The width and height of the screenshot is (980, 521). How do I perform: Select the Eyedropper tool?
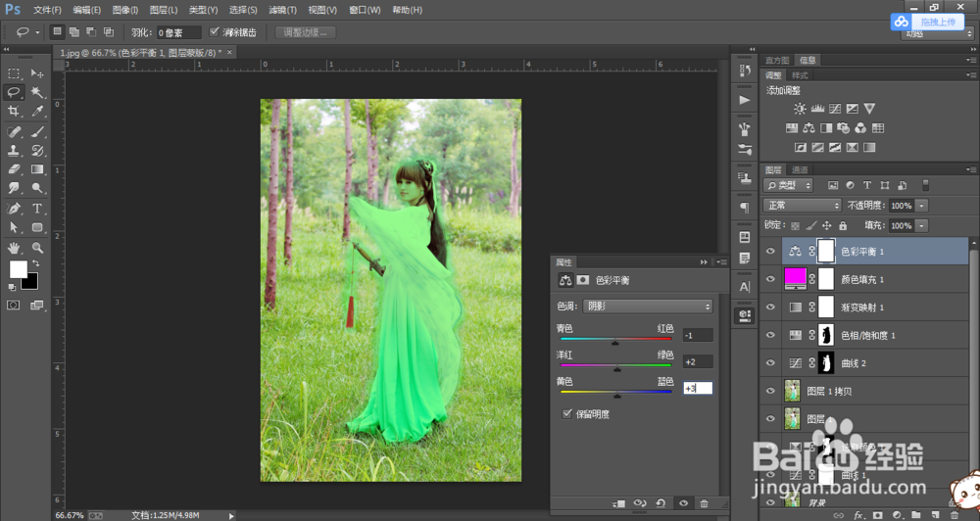coord(37,112)
